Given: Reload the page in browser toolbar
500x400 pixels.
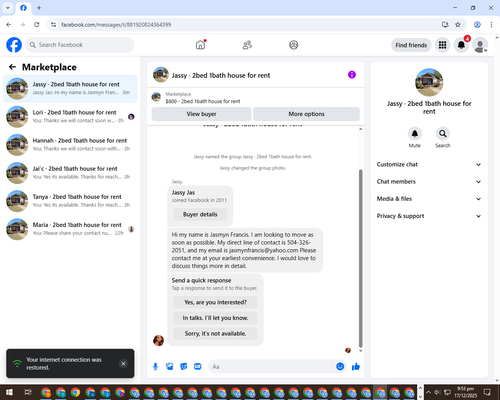Looking at the screenshot, I should 37,25.
